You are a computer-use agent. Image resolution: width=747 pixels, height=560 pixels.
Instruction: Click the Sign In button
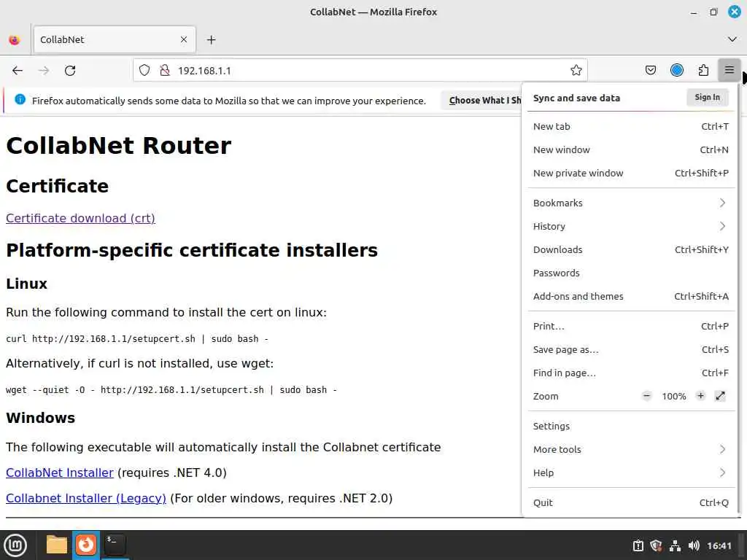click(708, 97)
